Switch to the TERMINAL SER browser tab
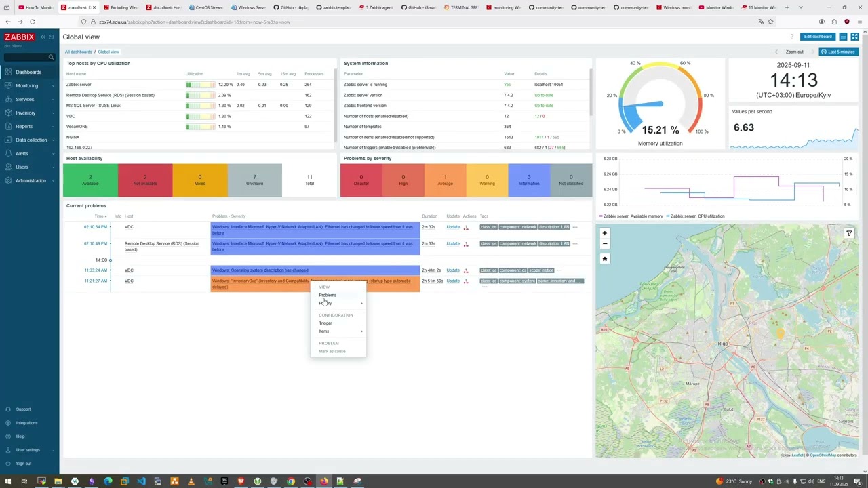868x488 pixels. (x=462, y=7)
